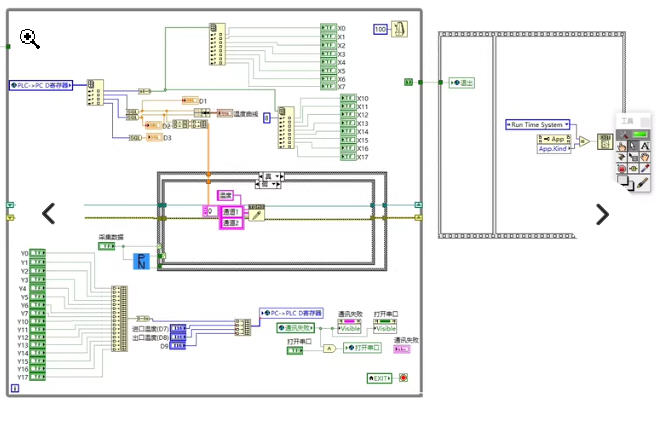Select the Operate Value hand tool

click(622, 146)
